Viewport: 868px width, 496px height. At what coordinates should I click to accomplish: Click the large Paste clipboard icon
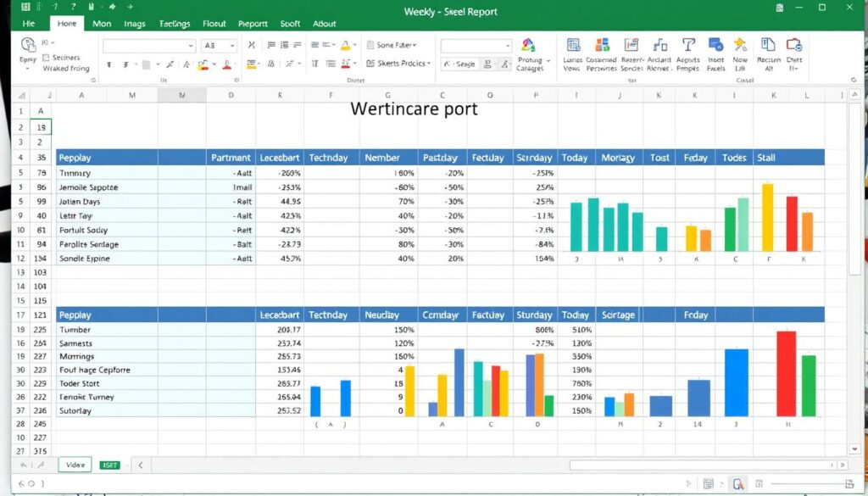28,44
